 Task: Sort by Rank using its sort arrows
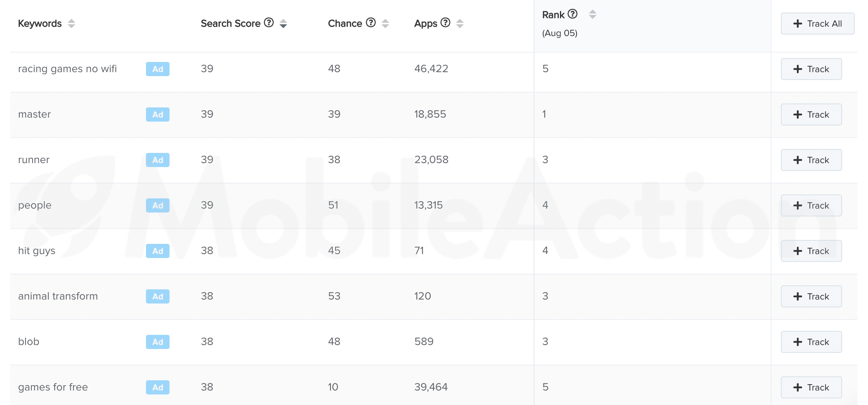click(x=593, y=15)
